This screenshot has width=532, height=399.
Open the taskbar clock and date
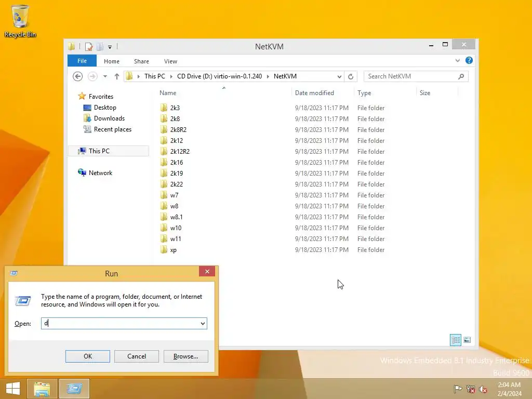[x=509, y=389]
